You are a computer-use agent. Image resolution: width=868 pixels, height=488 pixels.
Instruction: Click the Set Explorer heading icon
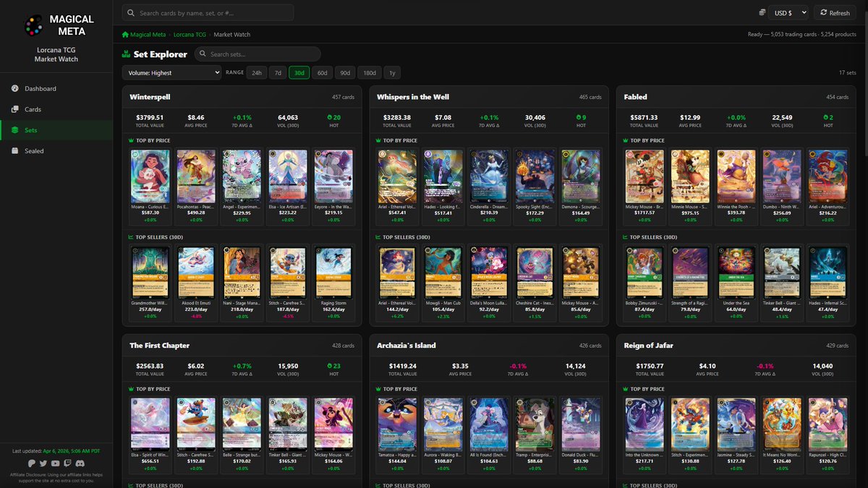click(126, 54)
